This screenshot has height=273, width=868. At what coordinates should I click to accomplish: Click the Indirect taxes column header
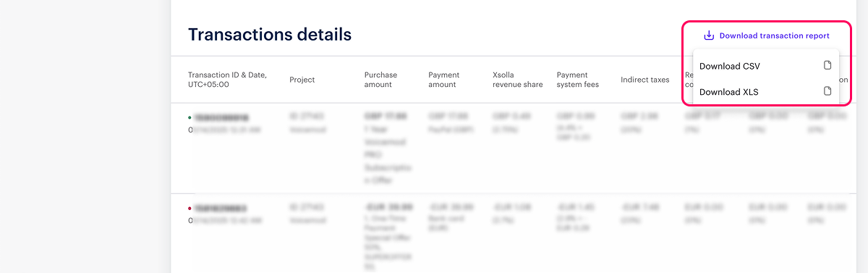(645, 80)
